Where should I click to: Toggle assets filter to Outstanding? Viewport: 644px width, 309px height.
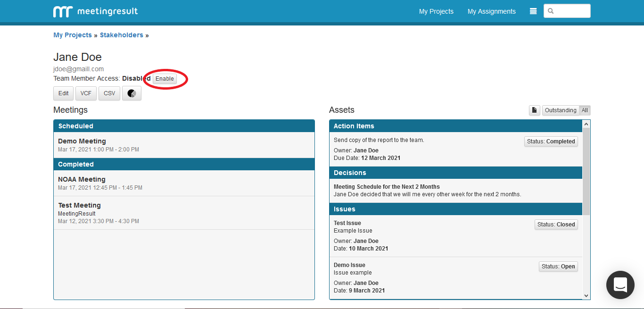[x=560, y=110]
